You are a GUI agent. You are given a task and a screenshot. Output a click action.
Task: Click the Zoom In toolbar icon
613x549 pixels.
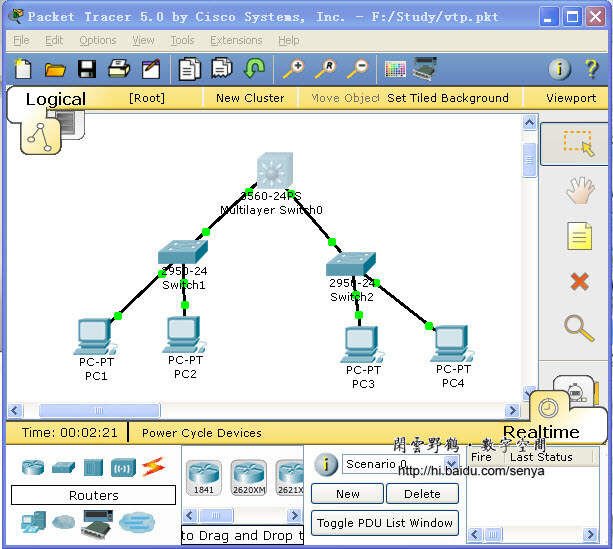pyautogui.click(x=293, y=69)
